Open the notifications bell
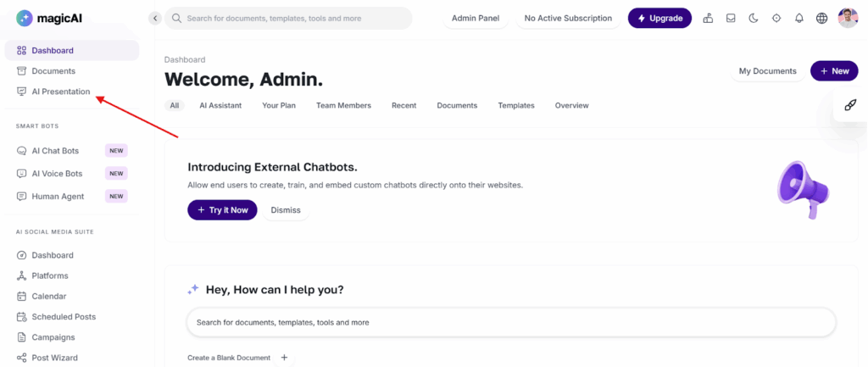 click(x=798, y=19)
